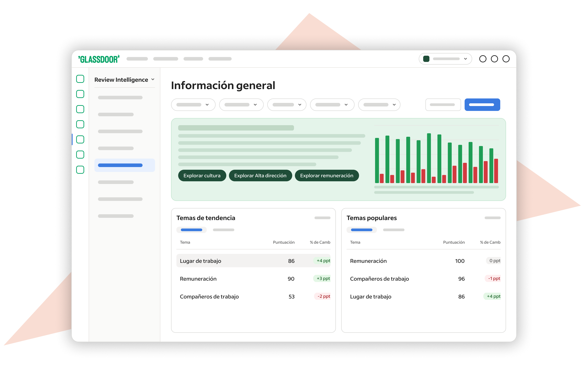Click the solid blue action button
This screenshot has height=392, width=588.
point(482,104)
